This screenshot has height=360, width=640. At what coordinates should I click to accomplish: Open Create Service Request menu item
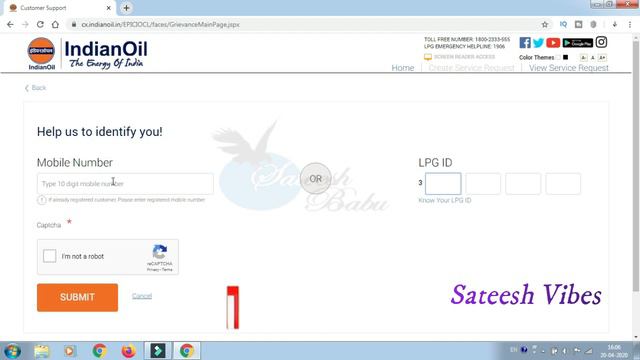coord(471,68)
